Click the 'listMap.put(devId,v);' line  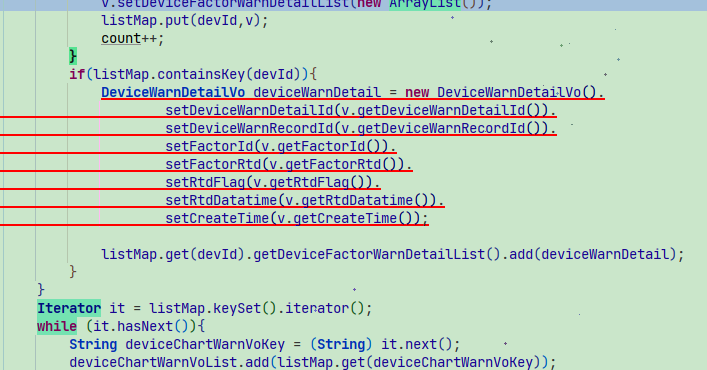click(185, 21)
